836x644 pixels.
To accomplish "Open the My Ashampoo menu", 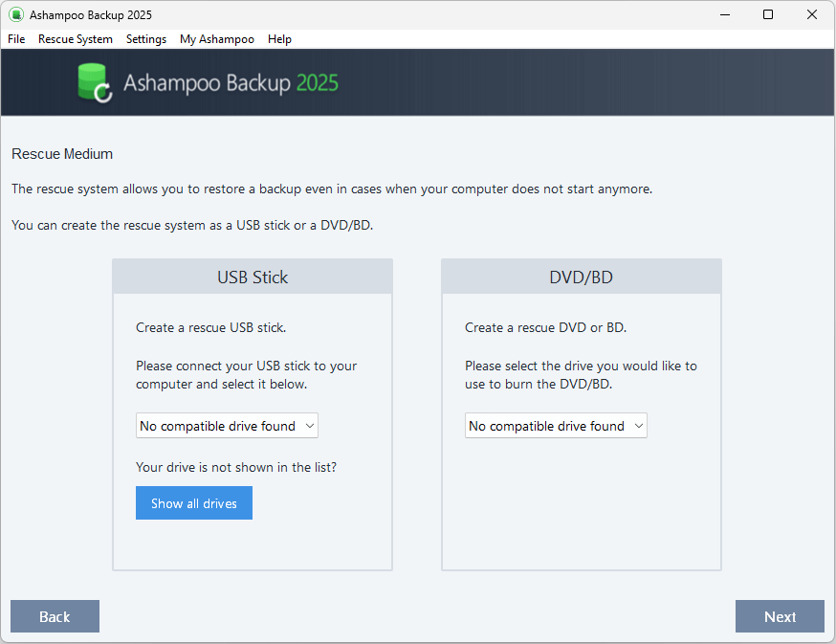I will (x=216, y=39).
